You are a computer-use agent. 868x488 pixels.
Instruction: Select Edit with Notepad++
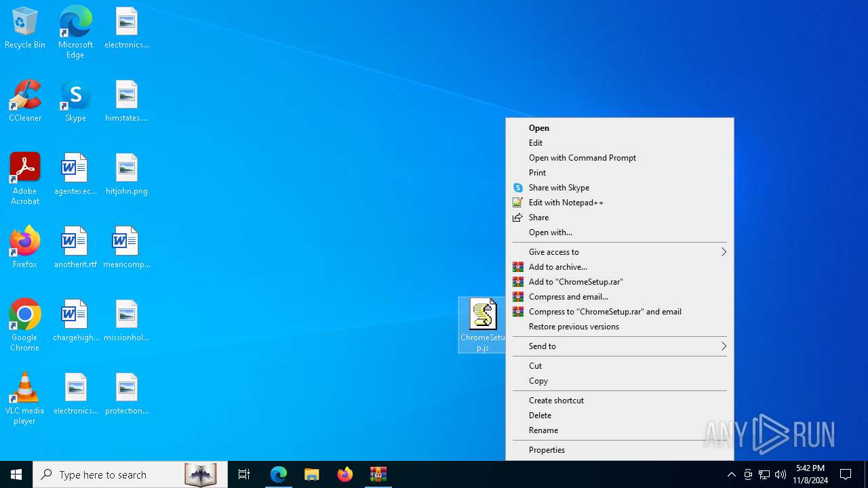click(620, 203)
